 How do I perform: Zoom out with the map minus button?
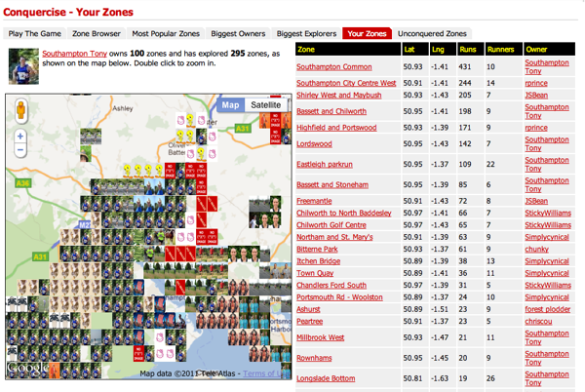[20, 150]
